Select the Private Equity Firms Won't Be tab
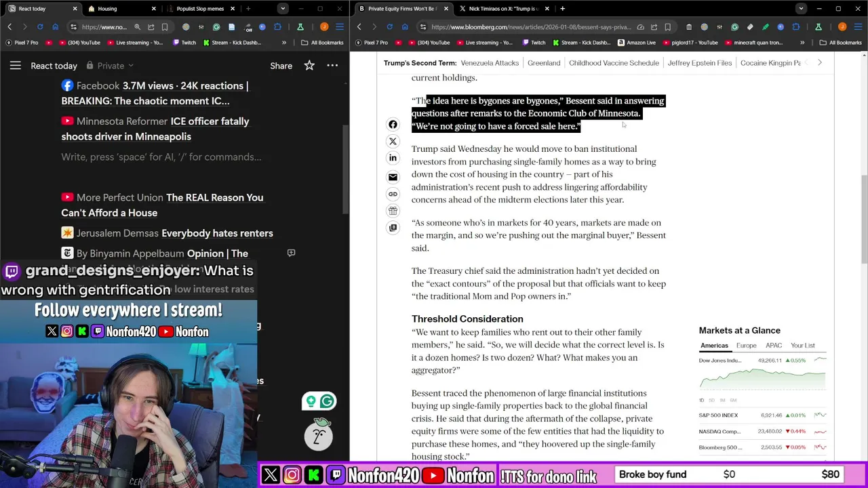 [x=402, y=9]
